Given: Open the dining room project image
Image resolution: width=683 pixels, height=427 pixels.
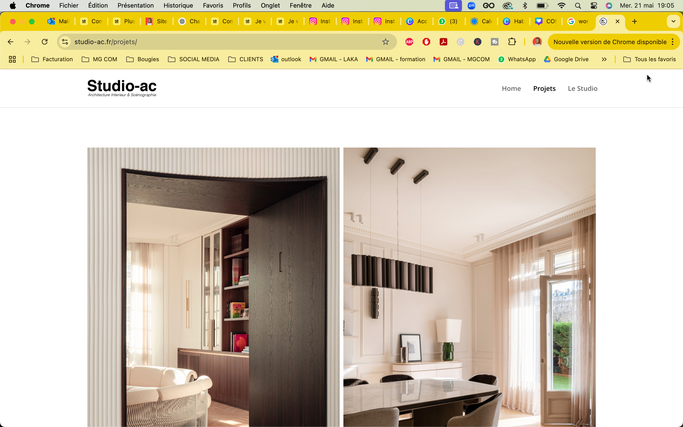Looking at the screenshot, I should coord(470,287).
